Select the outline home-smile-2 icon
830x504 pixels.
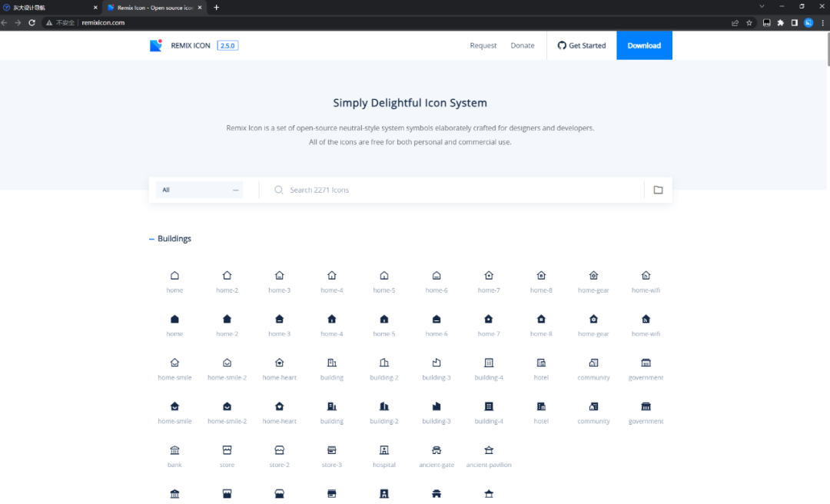point(227,363)
